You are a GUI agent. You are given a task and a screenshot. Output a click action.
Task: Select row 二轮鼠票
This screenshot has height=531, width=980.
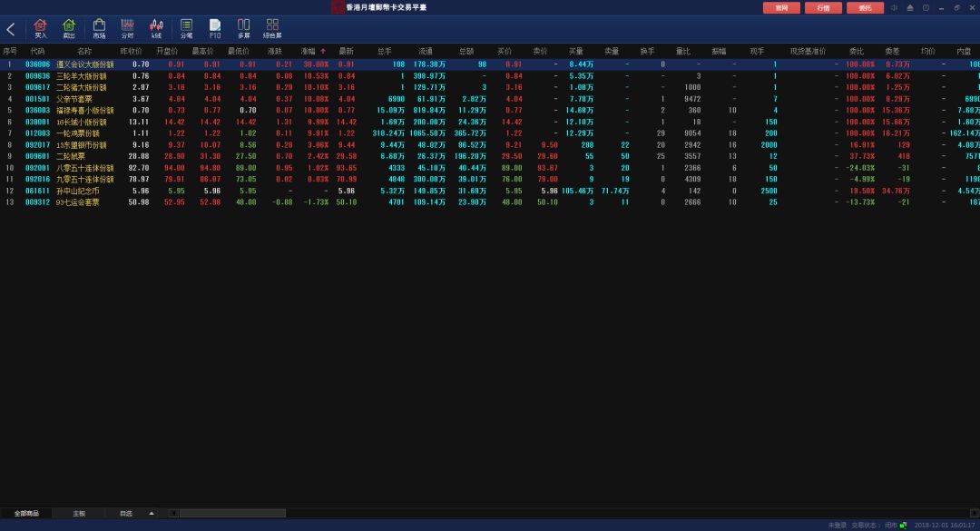coord(490,156)
